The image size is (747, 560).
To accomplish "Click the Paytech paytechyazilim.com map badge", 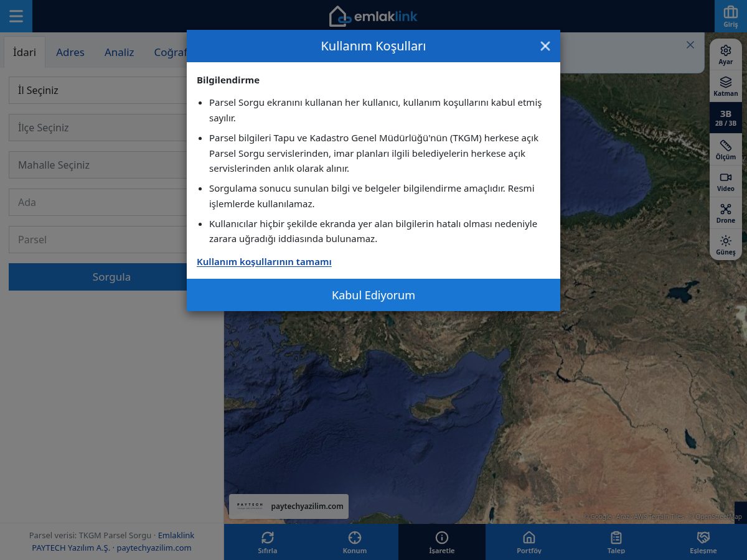I will coord(289,506).
